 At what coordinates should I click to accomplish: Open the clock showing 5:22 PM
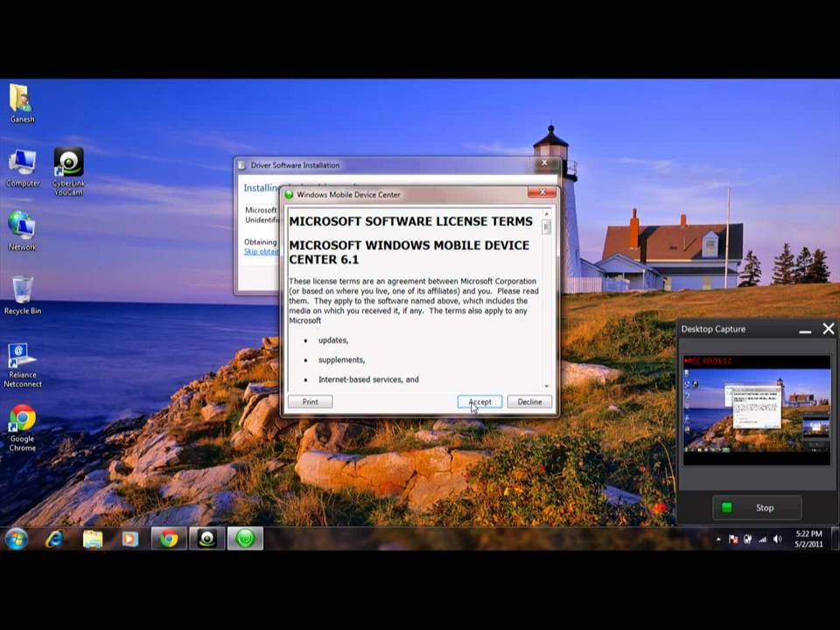pos(808,539)
